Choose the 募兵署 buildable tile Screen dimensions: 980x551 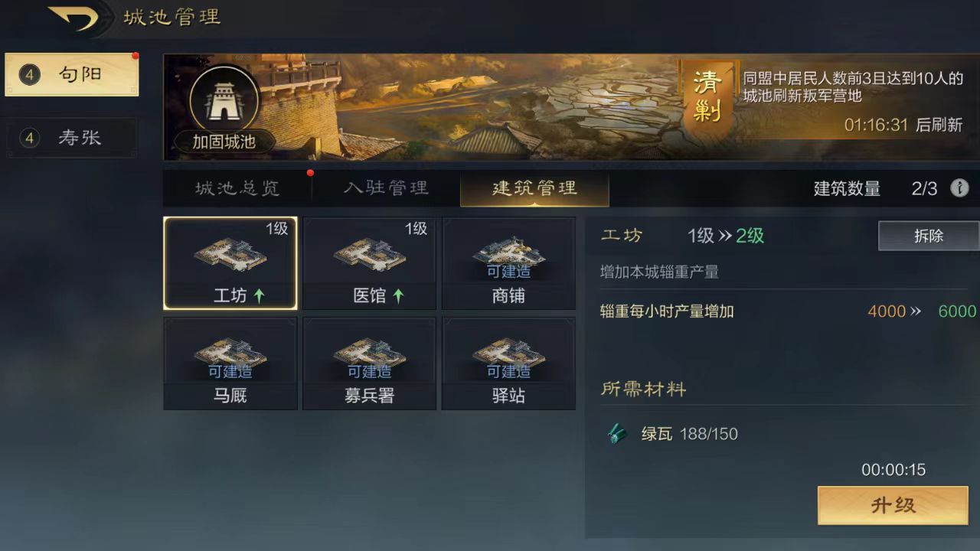[x=370, y=364]
